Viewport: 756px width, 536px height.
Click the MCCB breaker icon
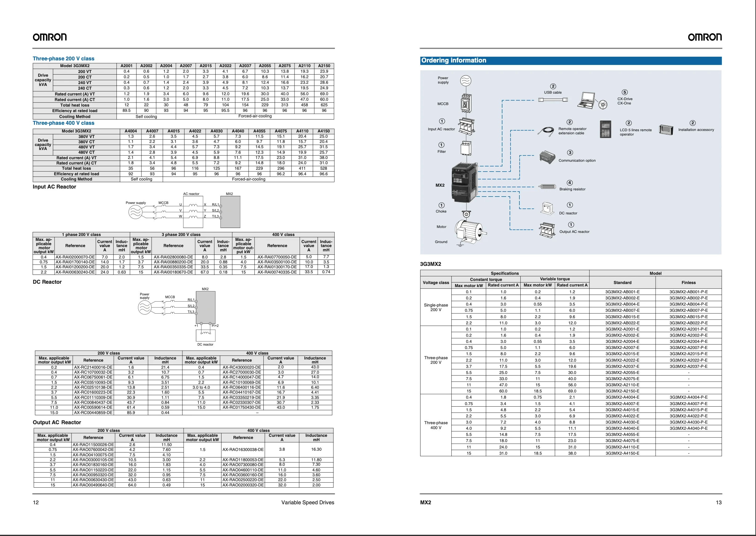466,103
